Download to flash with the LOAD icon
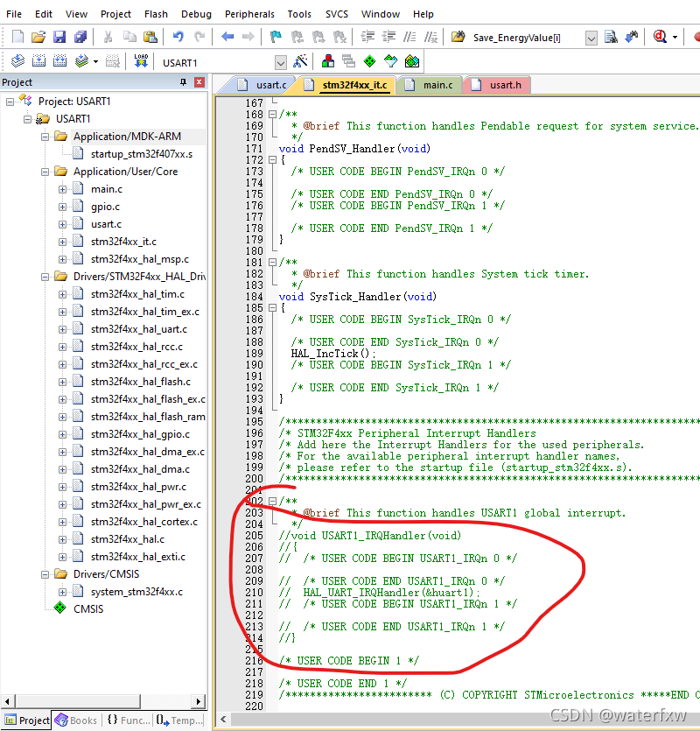This screenshot has height=731, width=700. pyautogui.click(x=141, y=61)
